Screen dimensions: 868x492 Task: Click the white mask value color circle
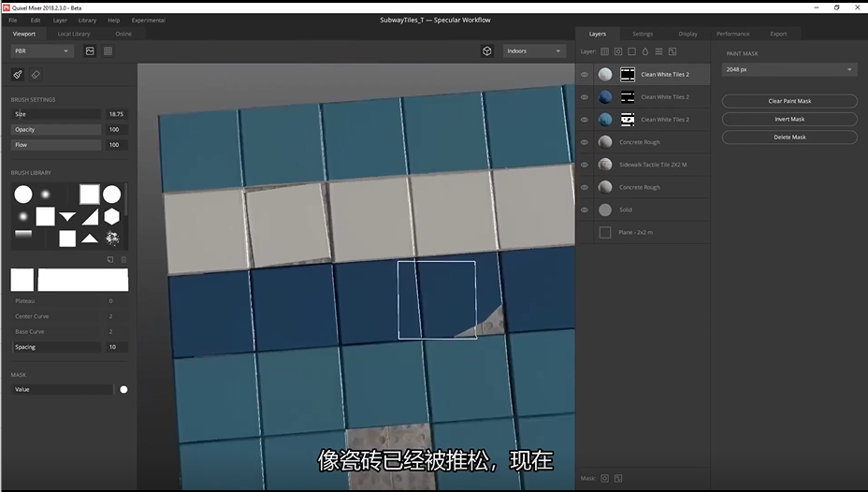[x=123, y=390]
